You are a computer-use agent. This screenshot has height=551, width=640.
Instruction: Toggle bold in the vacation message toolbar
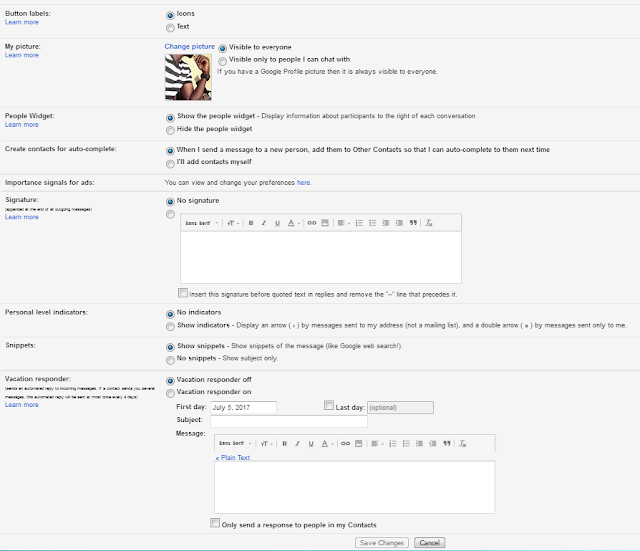coord(285,444)
